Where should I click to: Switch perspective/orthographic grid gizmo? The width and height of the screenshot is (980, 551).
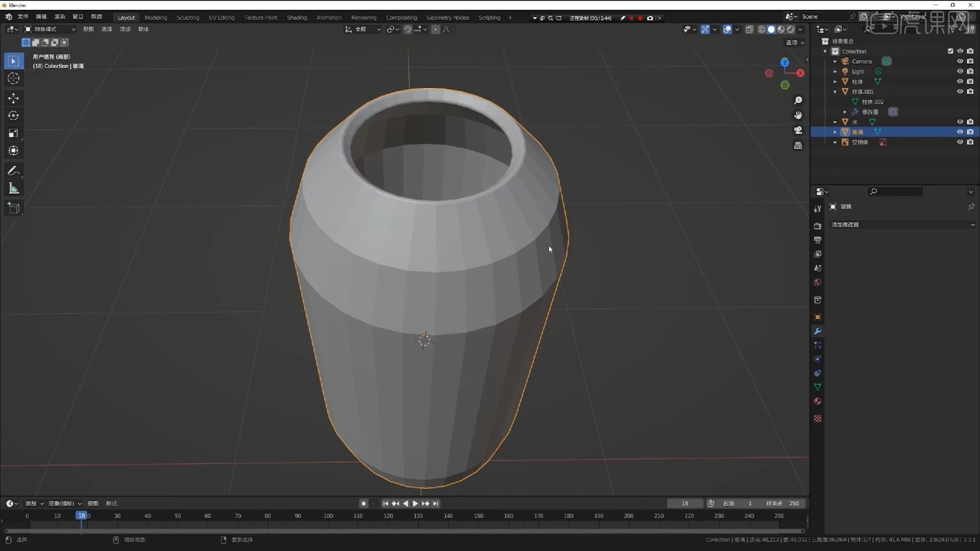798,145
